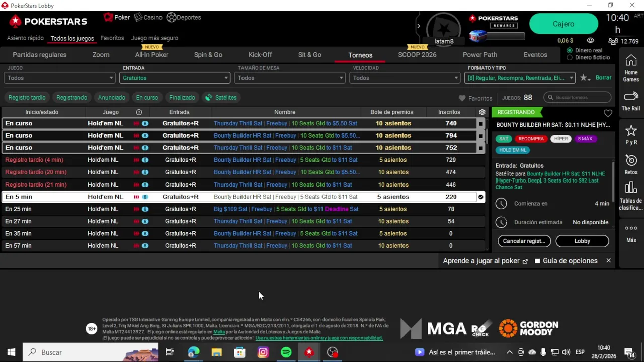
Task: Click the player avatar star image
Action: click(x=443, y=28)
